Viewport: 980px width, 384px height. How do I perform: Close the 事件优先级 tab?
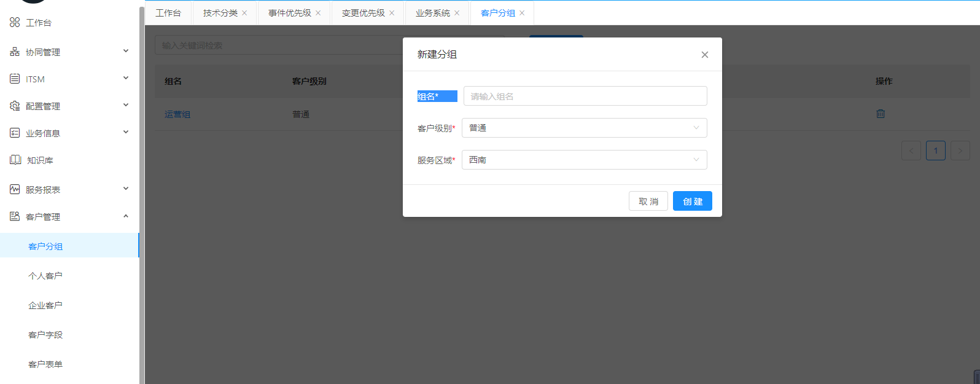[x=318, y=13]
